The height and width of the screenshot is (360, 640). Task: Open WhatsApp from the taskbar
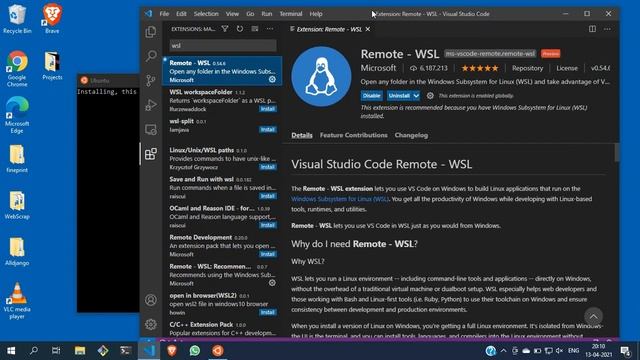(x=195, y=351)
